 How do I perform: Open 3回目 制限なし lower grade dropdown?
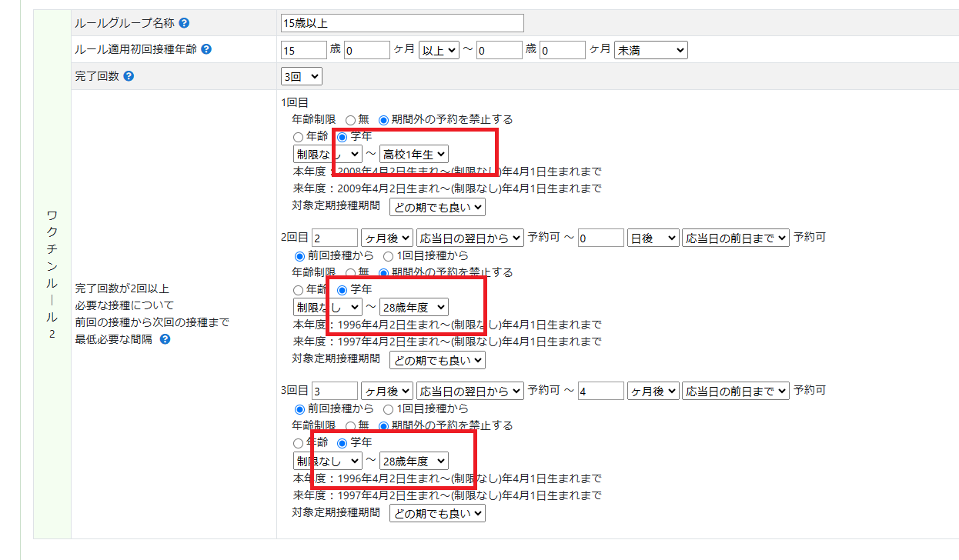click(x=327, y=460)
